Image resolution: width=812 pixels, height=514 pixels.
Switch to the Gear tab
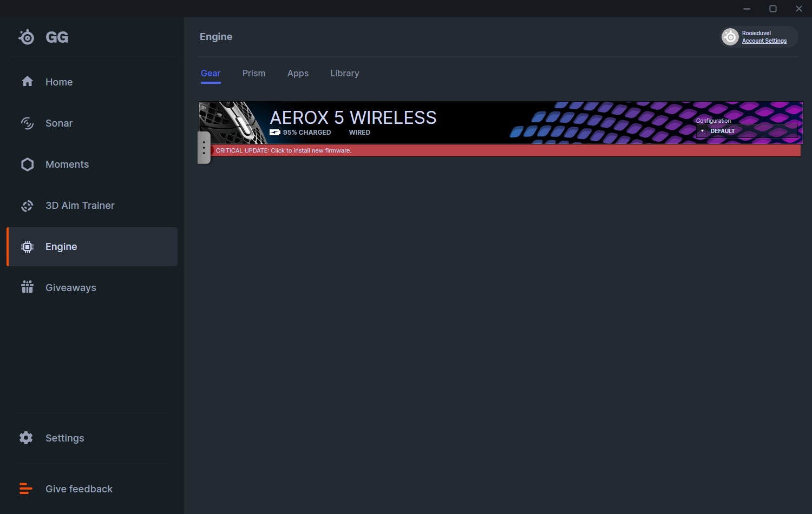click(x=211, y=74)
